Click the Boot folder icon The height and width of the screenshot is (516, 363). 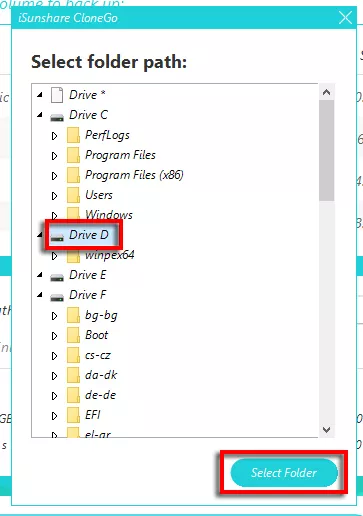pyautogui.click(x=73, y=335)
